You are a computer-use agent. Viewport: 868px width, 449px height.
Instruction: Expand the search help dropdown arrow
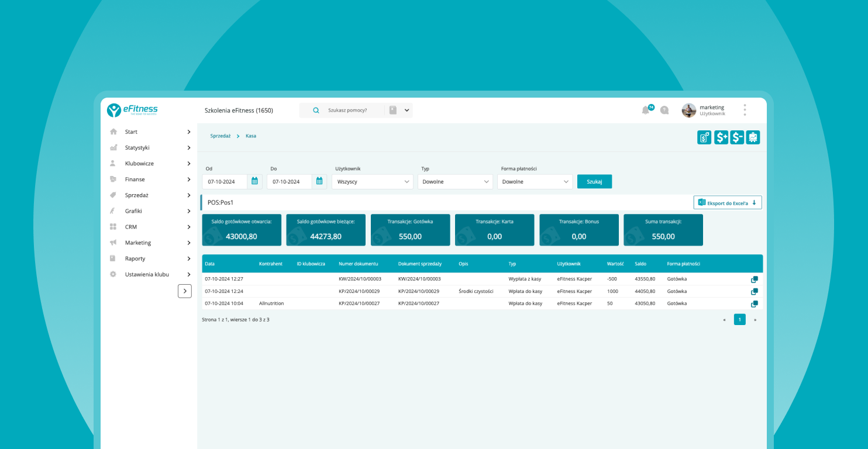pyautogui.click(x=407, y=110)
